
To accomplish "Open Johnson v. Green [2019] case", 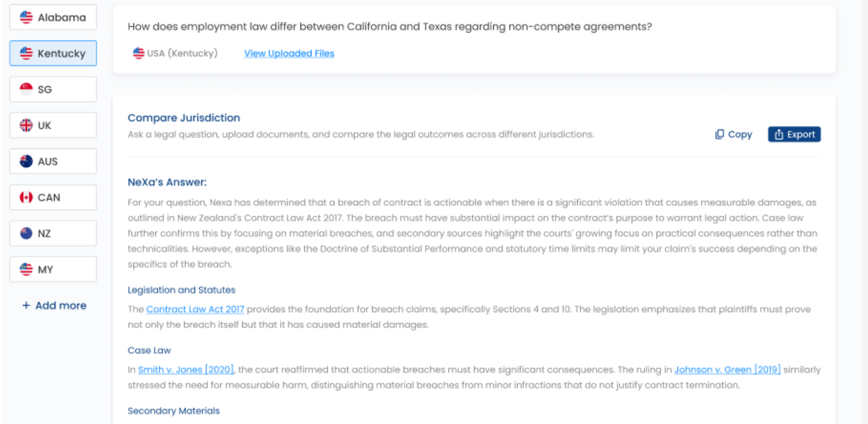I will click(x=727, y=370).
